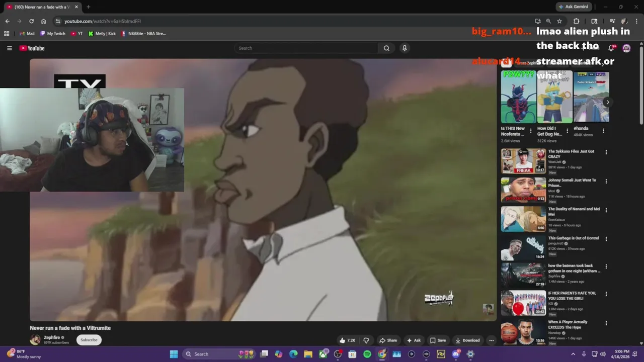Open options for '#honda' short
Image resolution: width=644 pixels, height=362 pixels.
click(603, 131)
